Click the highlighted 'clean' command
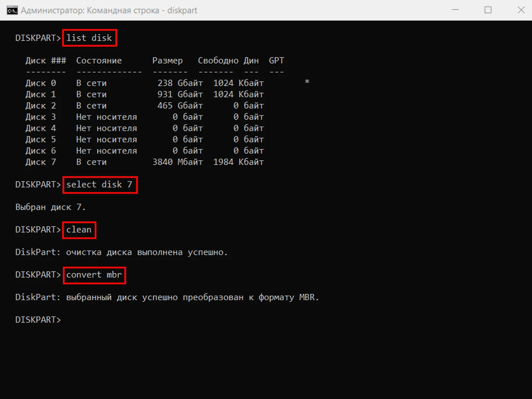This screenshot has height=399, width=532. click(79, 230)
